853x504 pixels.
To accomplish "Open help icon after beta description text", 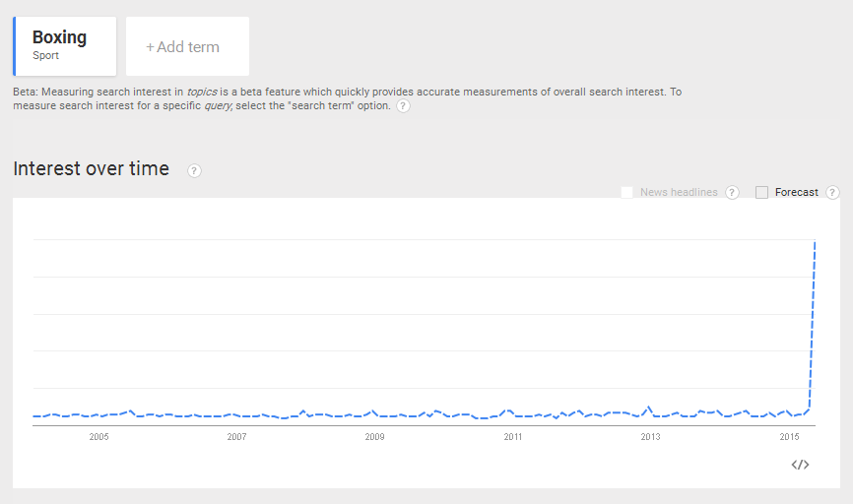I will pos(403,105).
